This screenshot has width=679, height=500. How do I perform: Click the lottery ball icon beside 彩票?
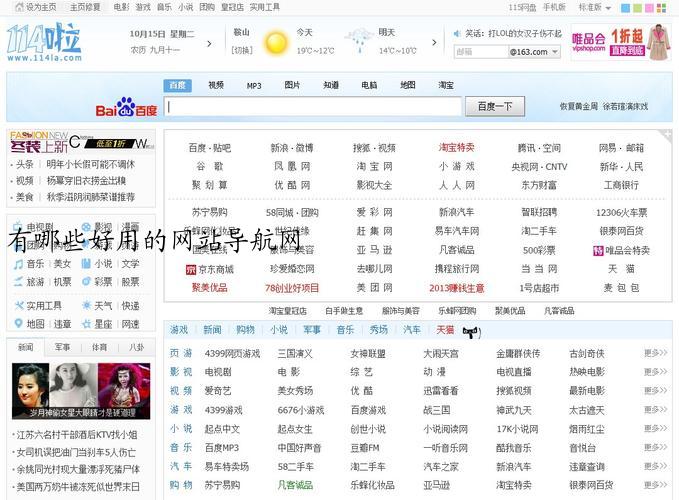[x=86, y=282]
